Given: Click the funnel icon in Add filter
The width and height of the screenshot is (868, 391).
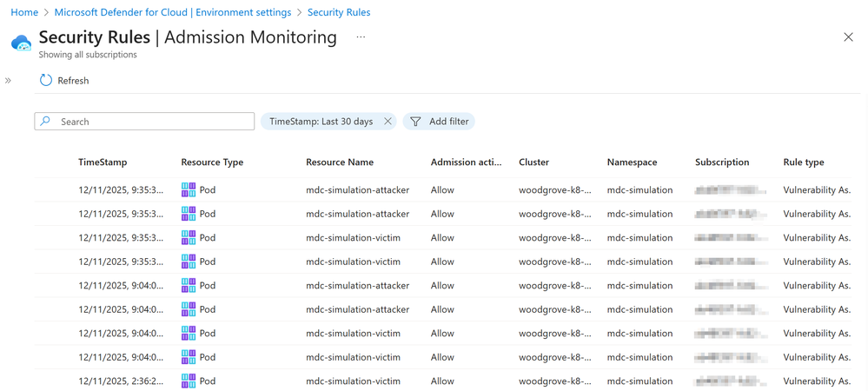Looking at the screenshot, I should [415, 122].
